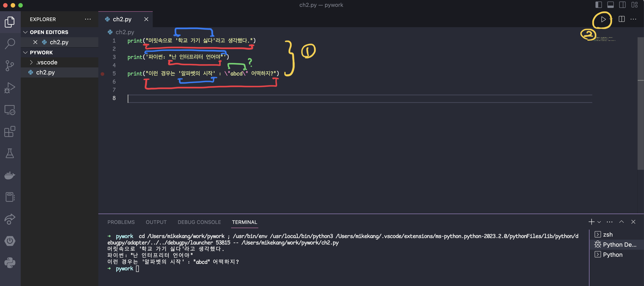Switch to the DEBUG CONSOLE tab
This screenshot has width=644, height=286.
[x=199, y=222]
